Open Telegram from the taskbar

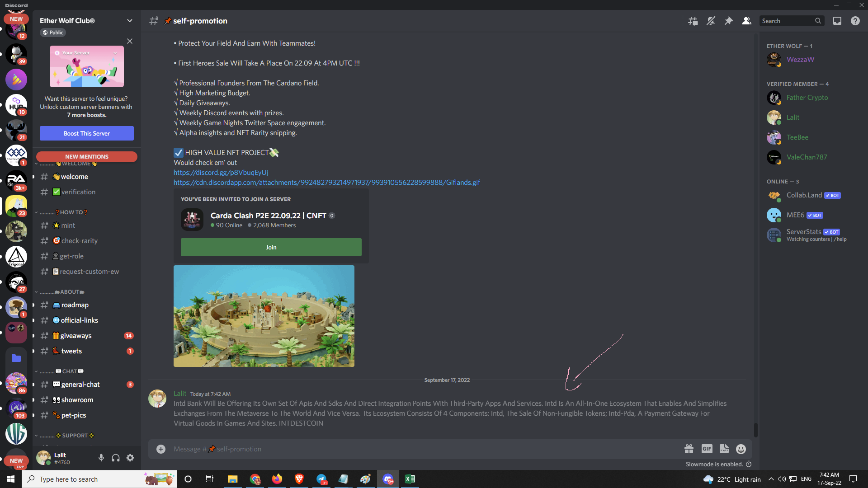point(321,479)
